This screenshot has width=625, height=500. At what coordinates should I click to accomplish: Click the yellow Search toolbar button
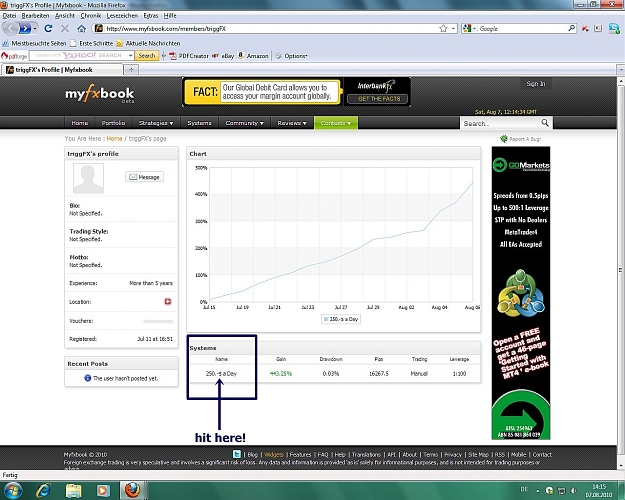[147, 56]
